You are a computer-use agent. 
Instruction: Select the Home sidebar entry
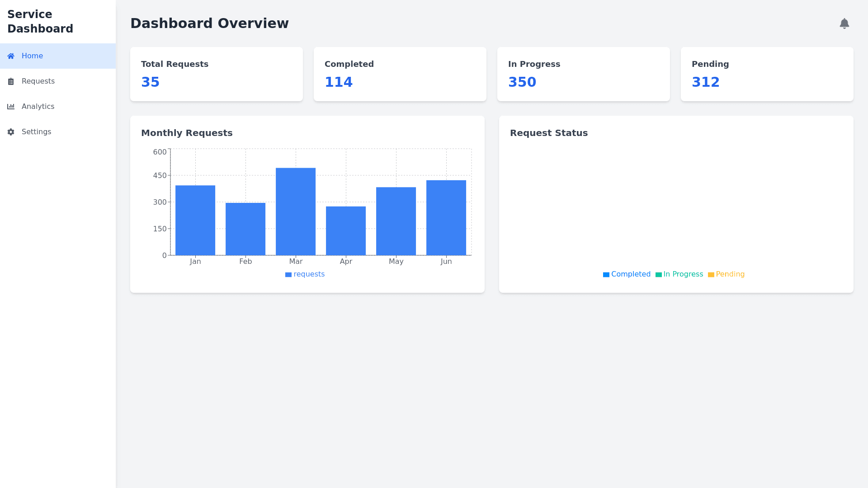33,56
